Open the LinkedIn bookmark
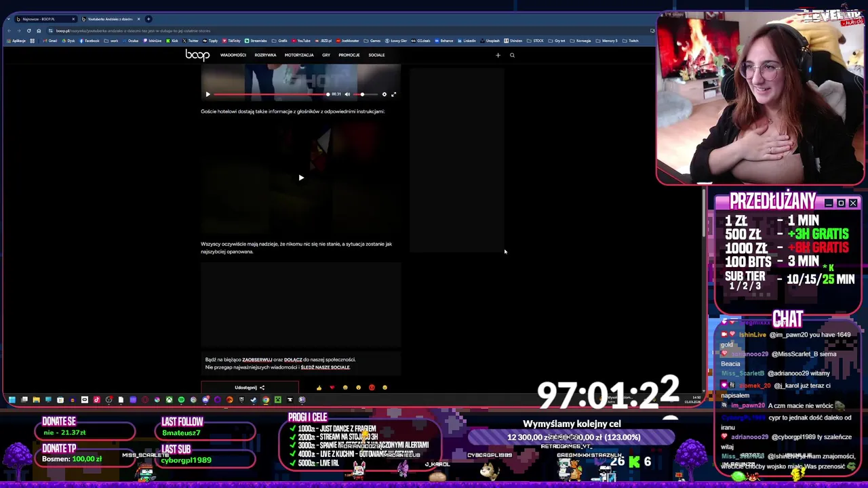The height and width of the screenshot is (488, 868). [467, 41]
